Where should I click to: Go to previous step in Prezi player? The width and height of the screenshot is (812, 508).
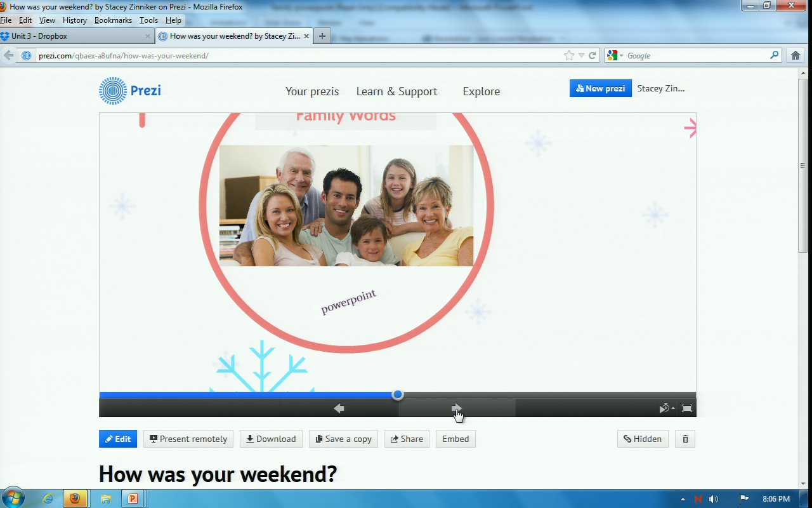point(339,408)
